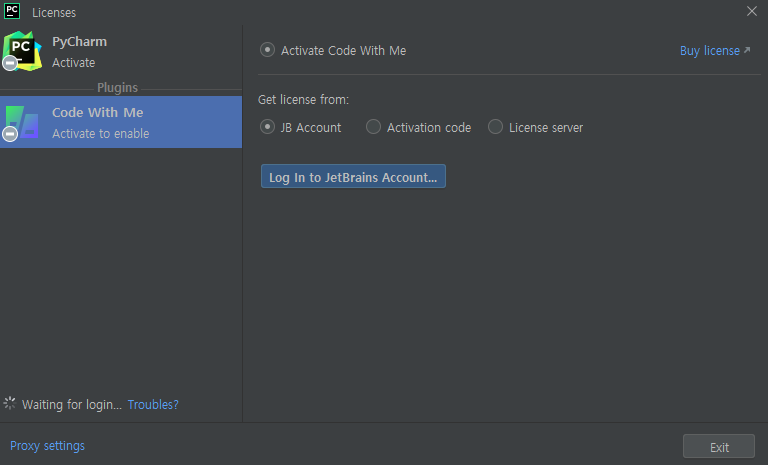Click the PyCharm title bar app icon
Viewport: 768px width, 465px height.
[12, 11]
